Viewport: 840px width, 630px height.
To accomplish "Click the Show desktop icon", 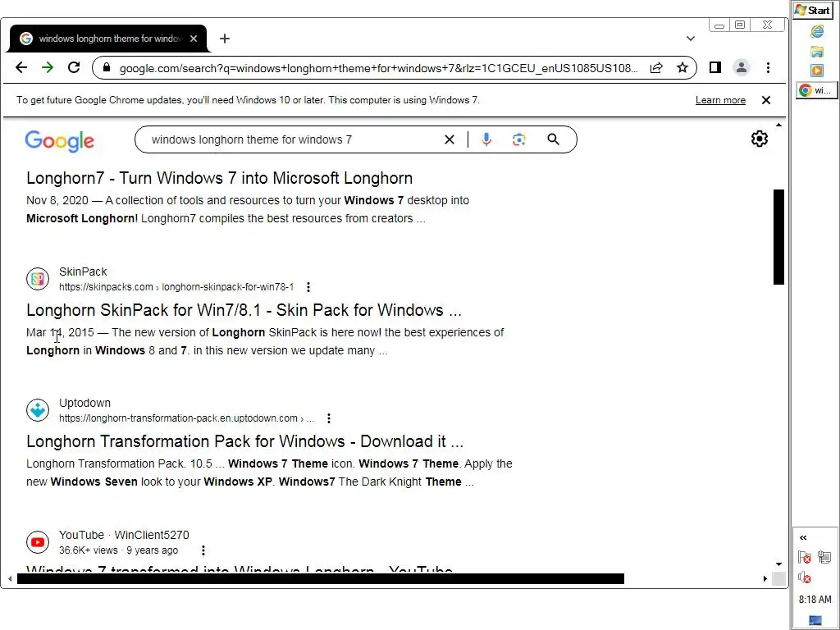I will [815, 621].
